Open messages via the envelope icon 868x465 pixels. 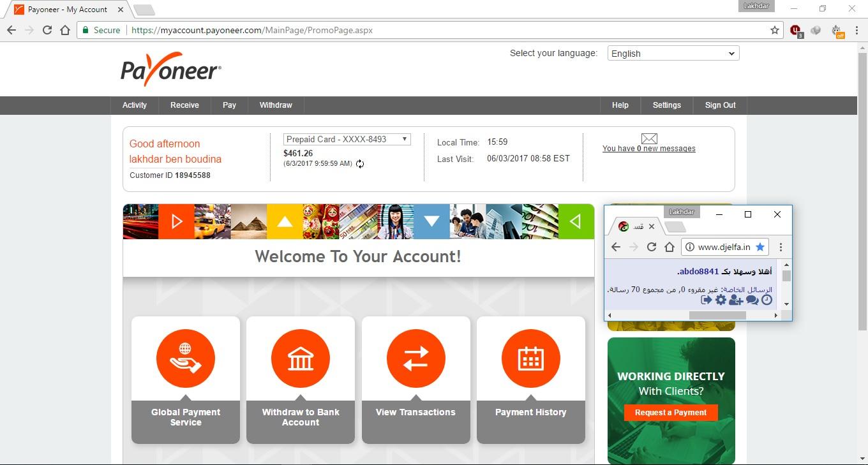(649, 138)
